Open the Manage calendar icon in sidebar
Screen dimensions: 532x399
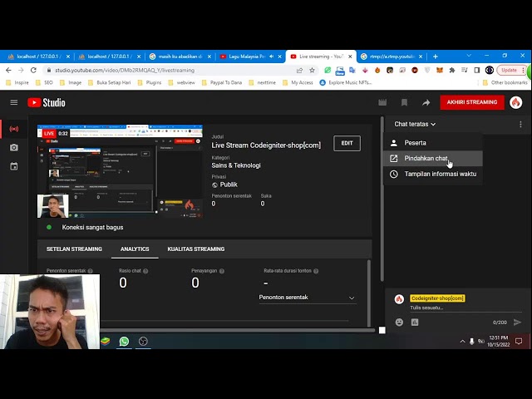14,166
